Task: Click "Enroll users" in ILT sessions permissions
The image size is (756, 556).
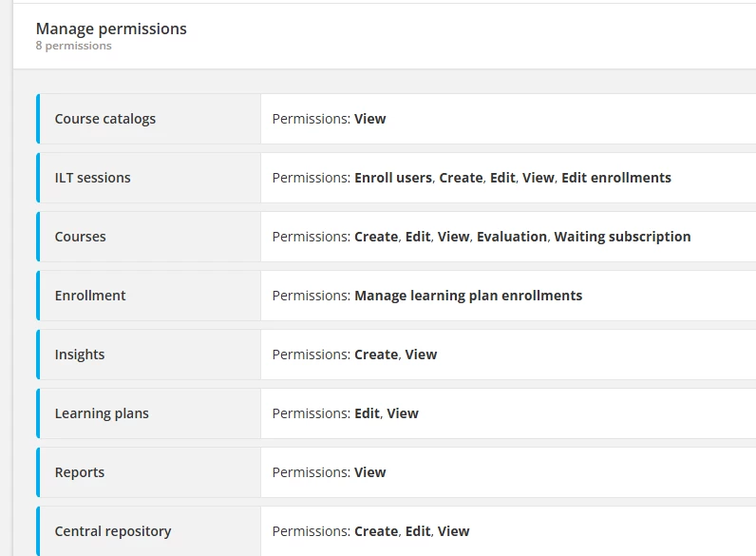Action: pyautogui.click(x=393, y=178)
